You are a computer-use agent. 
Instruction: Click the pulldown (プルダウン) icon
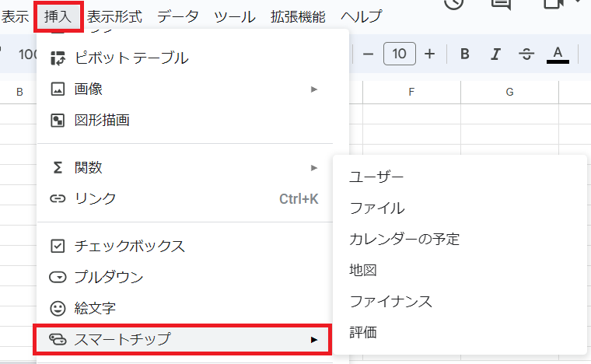click(x=58, y=277)
